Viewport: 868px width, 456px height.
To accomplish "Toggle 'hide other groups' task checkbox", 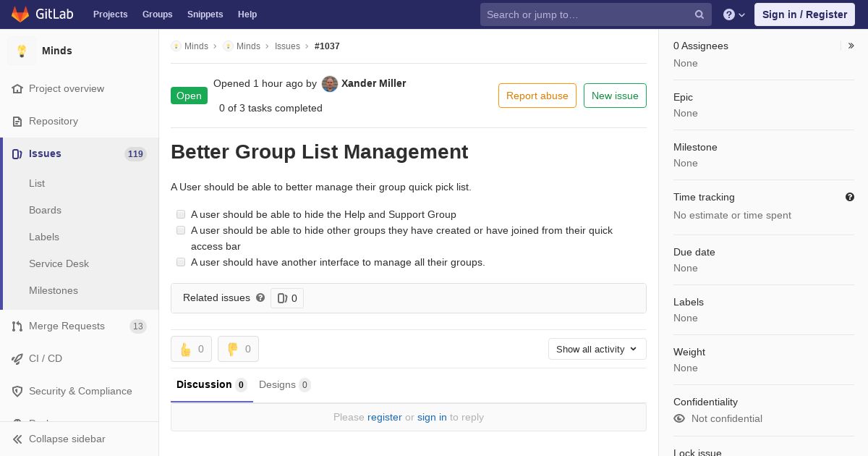I will pos(181,230).
